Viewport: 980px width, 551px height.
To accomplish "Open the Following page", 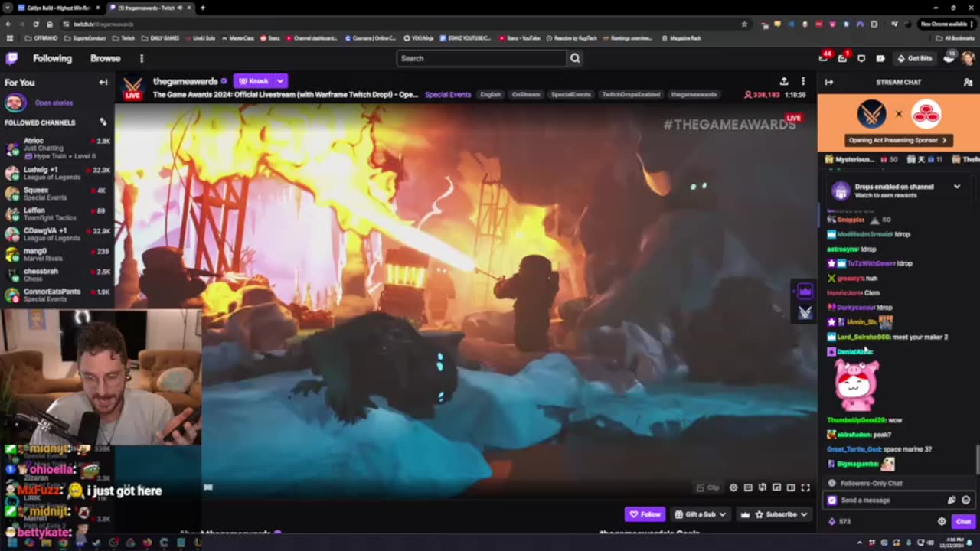I will (x=52, y=58).
